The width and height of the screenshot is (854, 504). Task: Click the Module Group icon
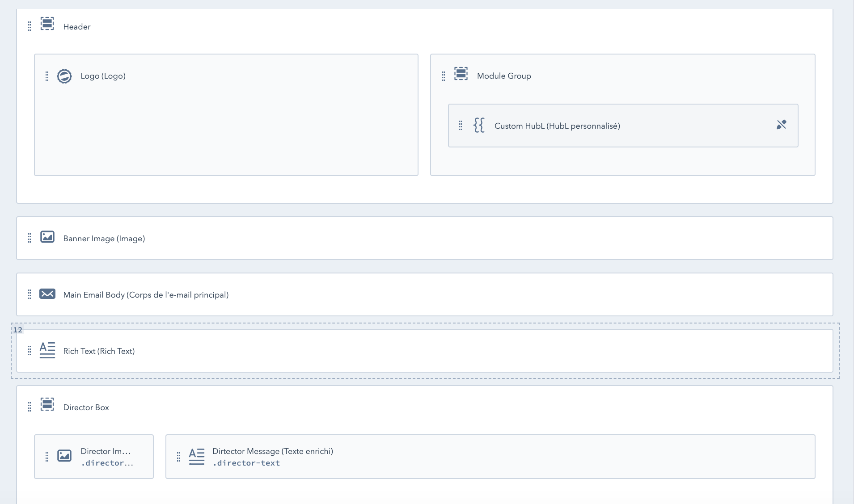(x=461, y=73)
